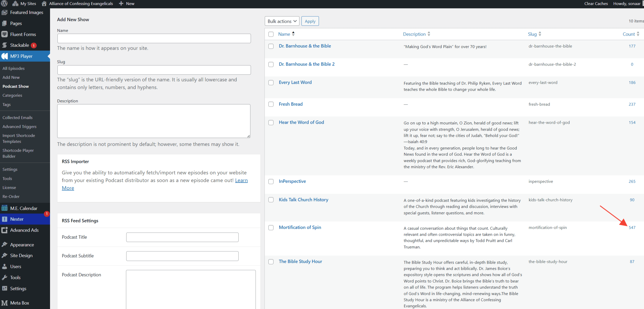Click the Advanced Ads icon
This screenshot has height=309, width=644.
(5, 230)
